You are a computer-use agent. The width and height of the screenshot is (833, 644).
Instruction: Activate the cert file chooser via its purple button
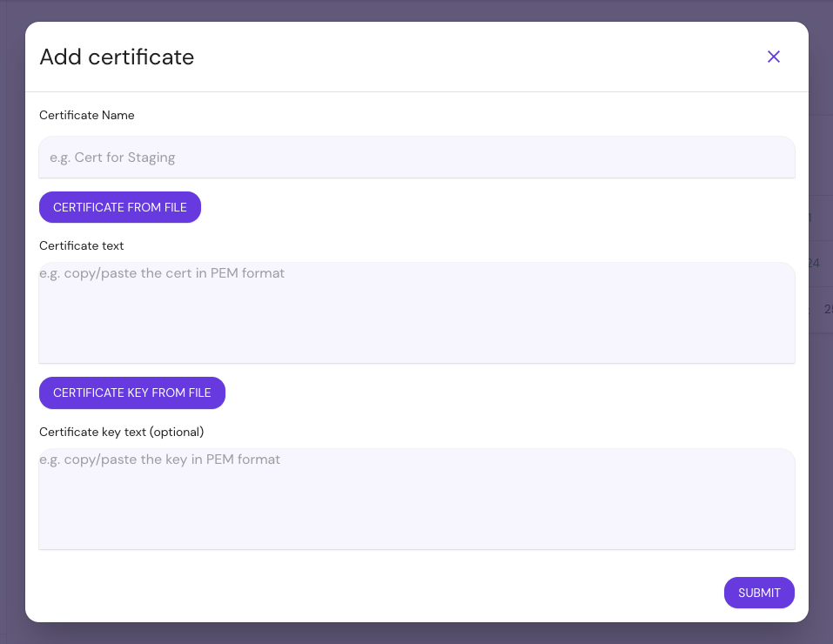click(119, 207)
